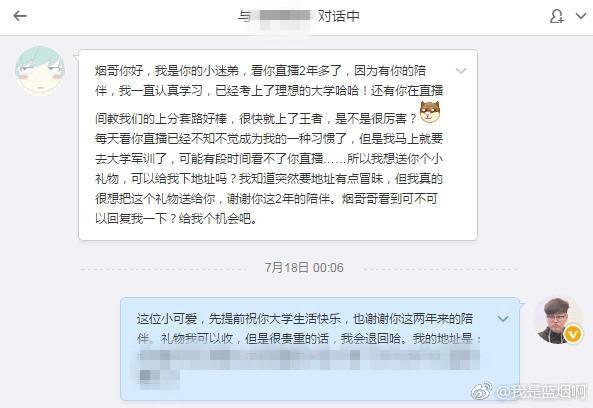Open the streamer's profile photo avatar
The image size is (593, 408).
click(x=558, y=321)
